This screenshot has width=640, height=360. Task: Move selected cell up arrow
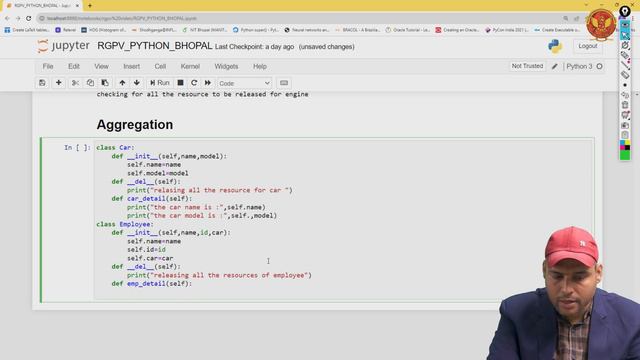coord(122,83)
